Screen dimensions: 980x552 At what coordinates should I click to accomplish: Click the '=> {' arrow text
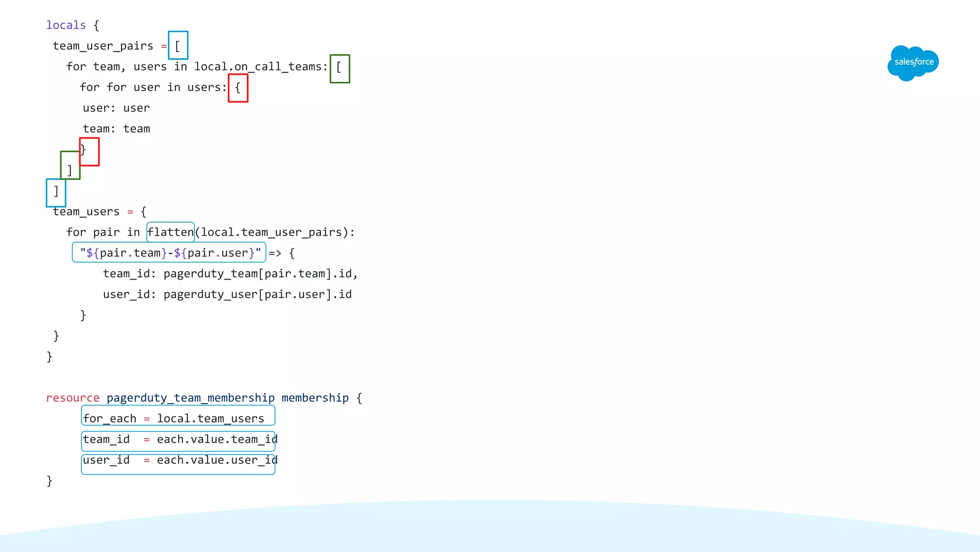point(281,253)
